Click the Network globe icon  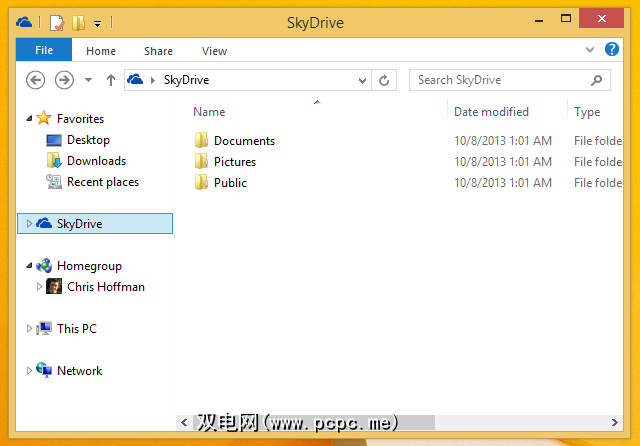(x=44, y=370)
